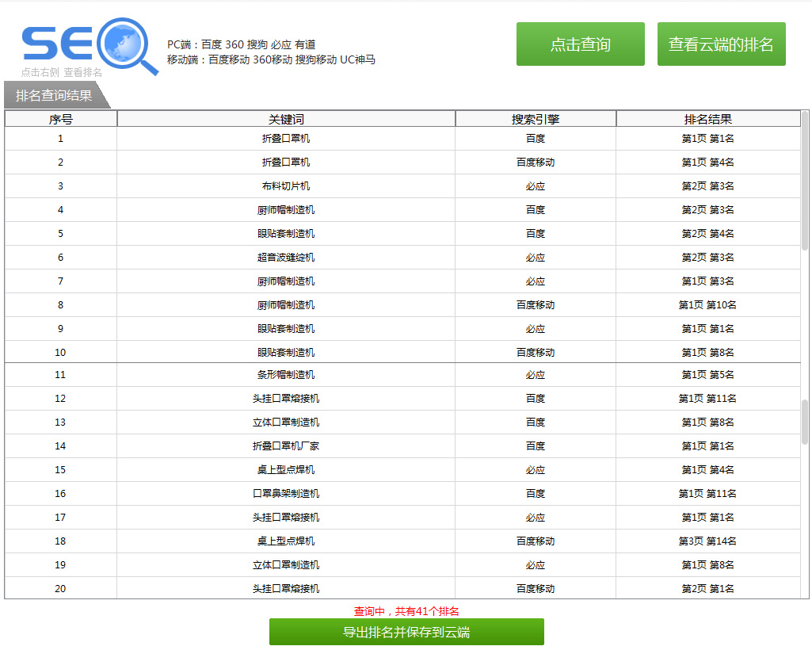Click 百度移动 in row 10
This screenshot has width=812, height=650.
tap(536, 353)
